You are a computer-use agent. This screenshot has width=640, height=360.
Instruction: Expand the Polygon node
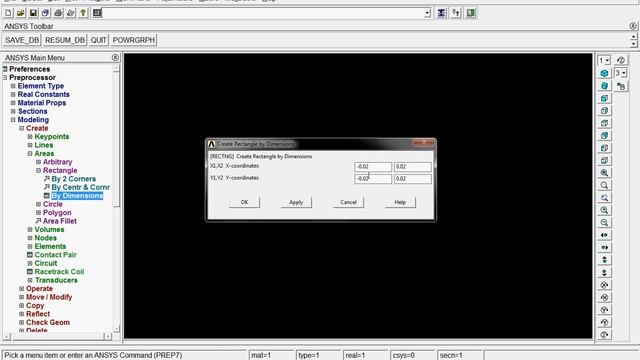(38, 213)
